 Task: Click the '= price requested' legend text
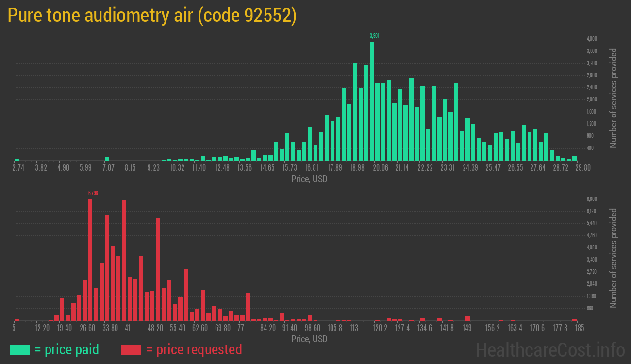[194, 349]
